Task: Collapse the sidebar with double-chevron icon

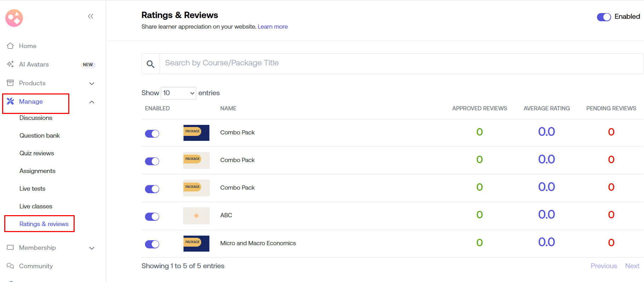Action: tap(91, 16)
